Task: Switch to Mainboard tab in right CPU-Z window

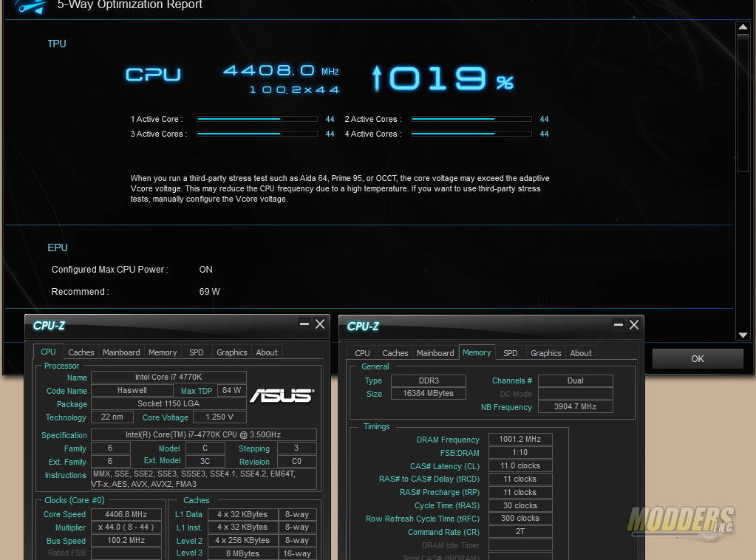Action: coord(435,353)
